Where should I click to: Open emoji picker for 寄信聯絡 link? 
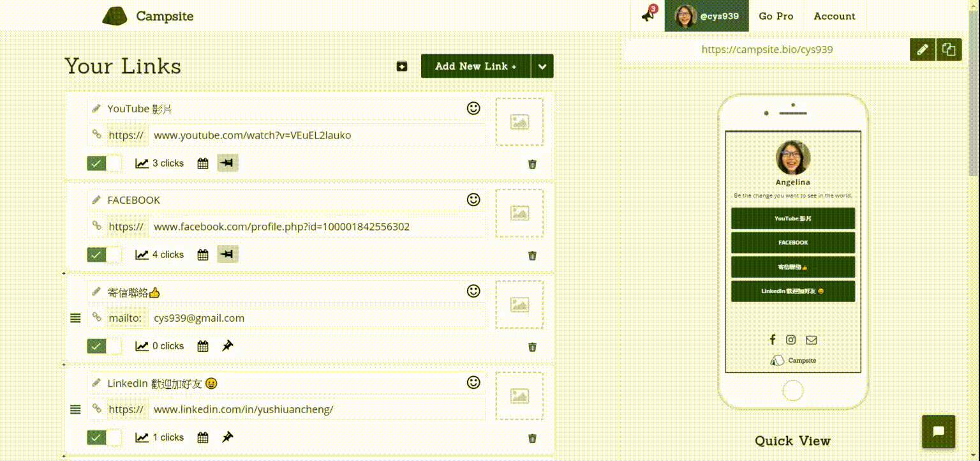point(473,291)
